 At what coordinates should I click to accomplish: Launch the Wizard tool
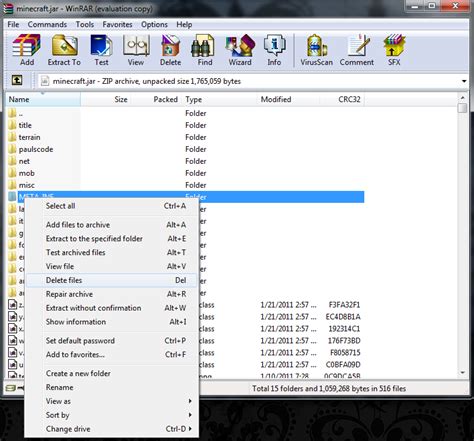coord(240,50)
